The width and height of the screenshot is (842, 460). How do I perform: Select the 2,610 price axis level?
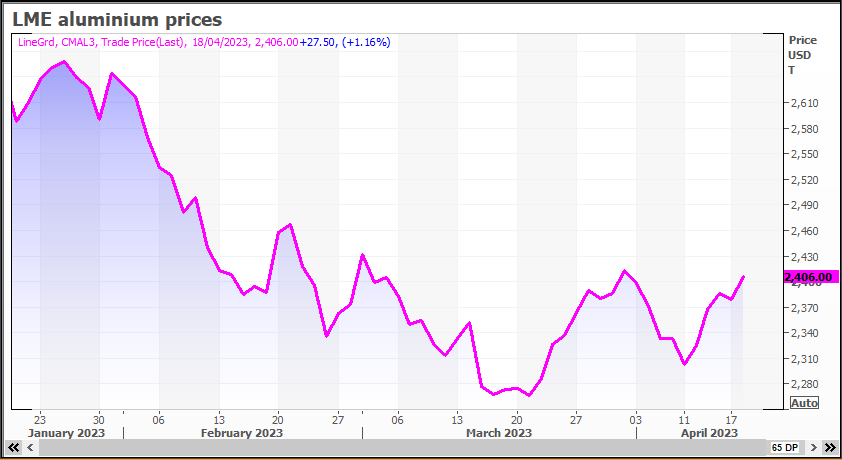pos(804,103)
